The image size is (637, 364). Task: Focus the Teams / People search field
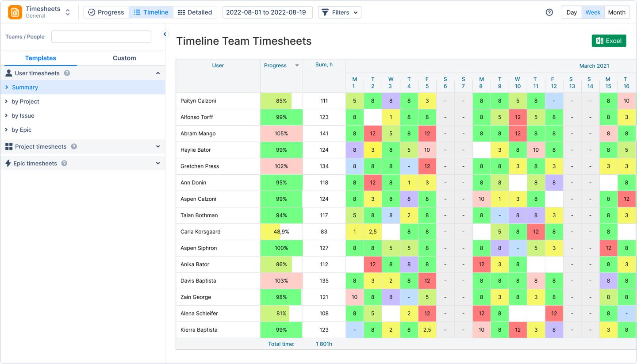[x=101, y=37]
